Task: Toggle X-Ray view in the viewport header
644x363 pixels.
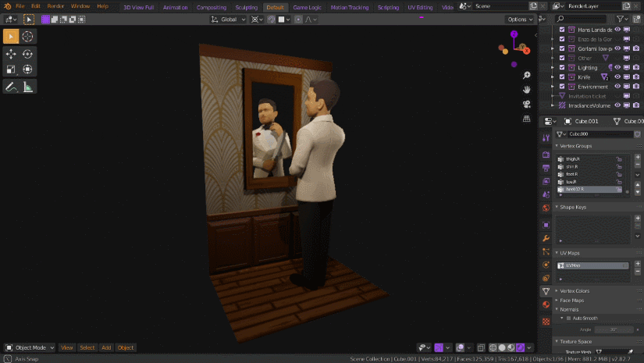Action: tap(481, 348)
